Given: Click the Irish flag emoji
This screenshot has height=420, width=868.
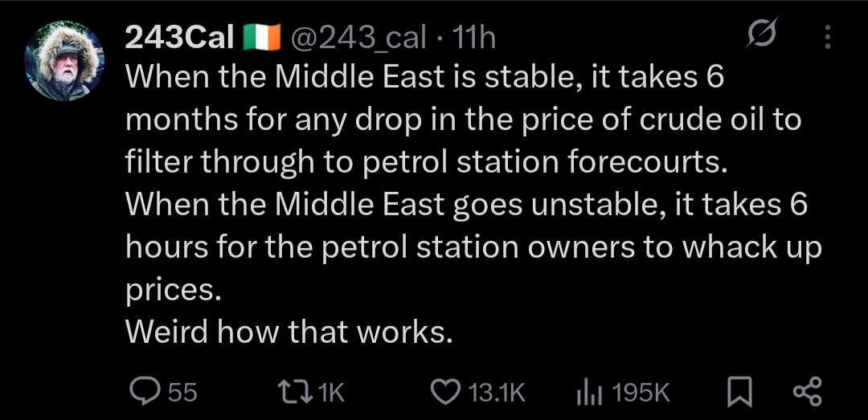Looking at the screenshot, I should point(260,37).
